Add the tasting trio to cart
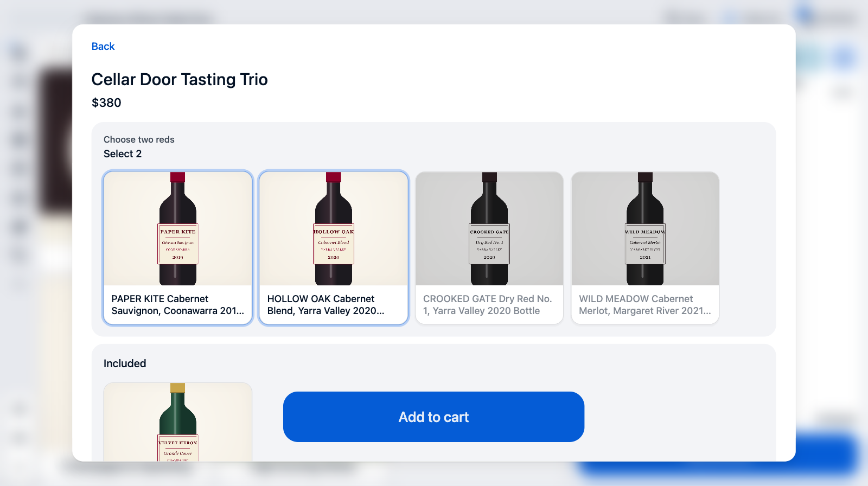Screen dimensions: 868x486 tap(433, 417)
